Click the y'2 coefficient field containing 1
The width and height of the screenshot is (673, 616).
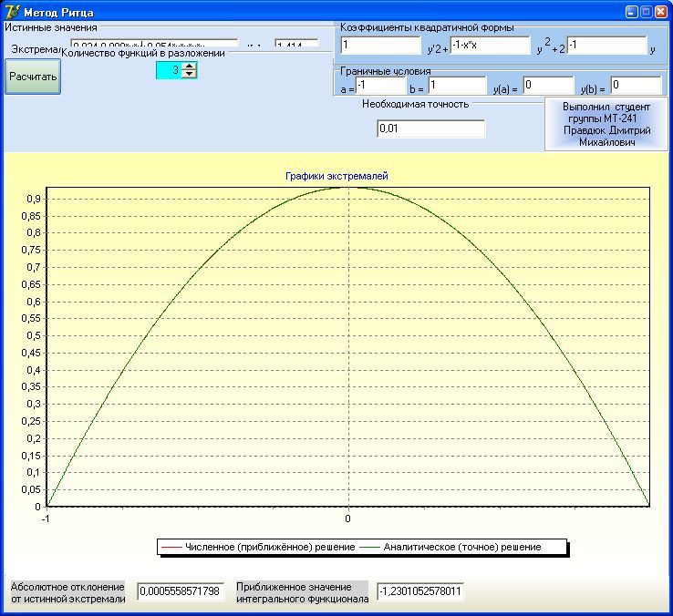click(380, 45)
